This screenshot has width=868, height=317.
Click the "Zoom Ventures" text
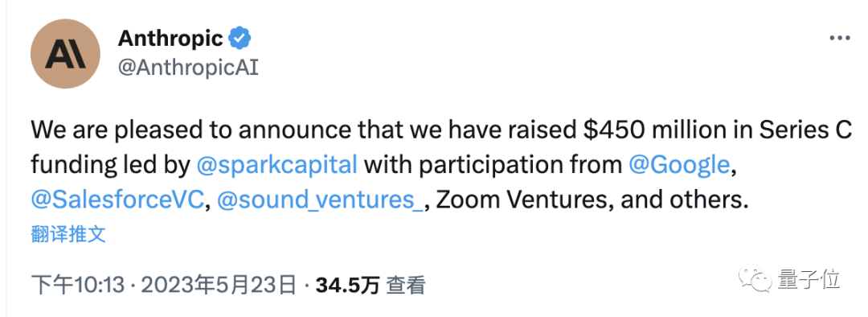(522, 200)
